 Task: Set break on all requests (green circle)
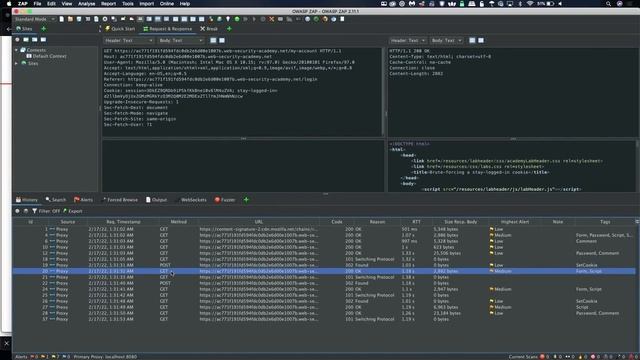click(x=237, y=19)
